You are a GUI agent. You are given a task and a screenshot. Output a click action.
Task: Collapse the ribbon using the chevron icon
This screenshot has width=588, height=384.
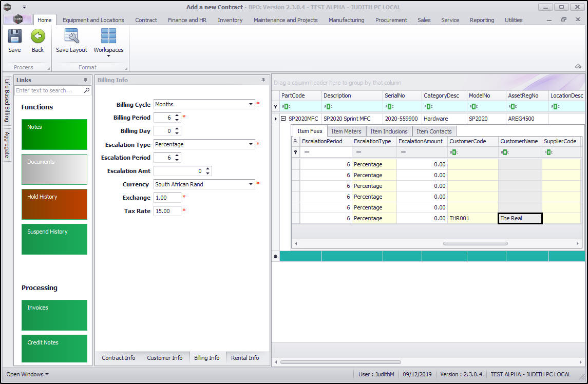click(x=578, y=67)
